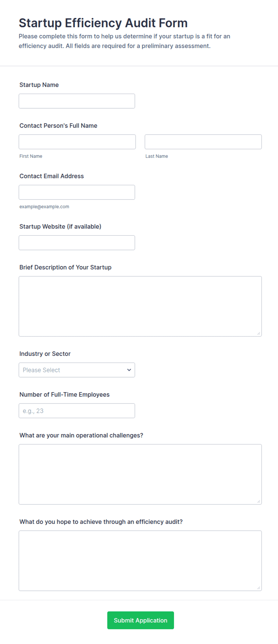Open the Industry or Sector dropdown
The image size is (278, 644).
coord(77,370)
